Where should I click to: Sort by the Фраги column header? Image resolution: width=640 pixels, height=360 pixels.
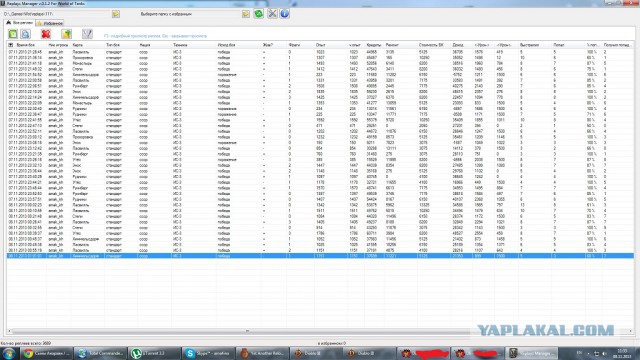[294, 45]
